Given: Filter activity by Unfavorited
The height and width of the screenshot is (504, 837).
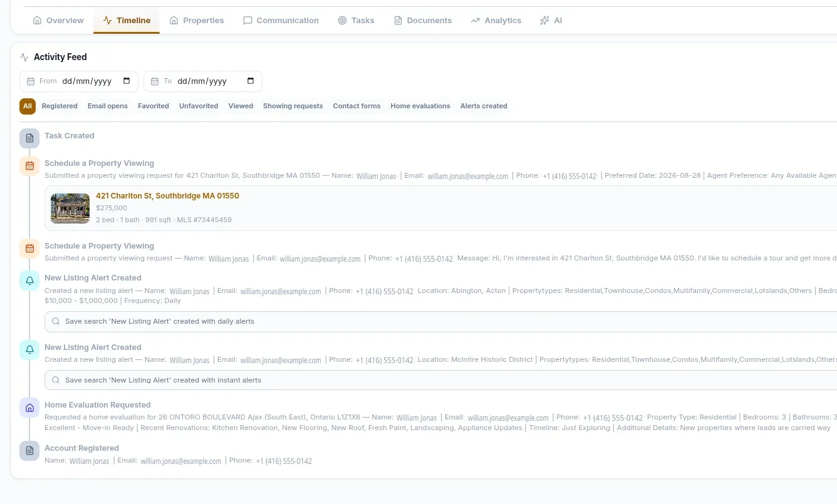Looking at the screenshot, I should [199, 106].
